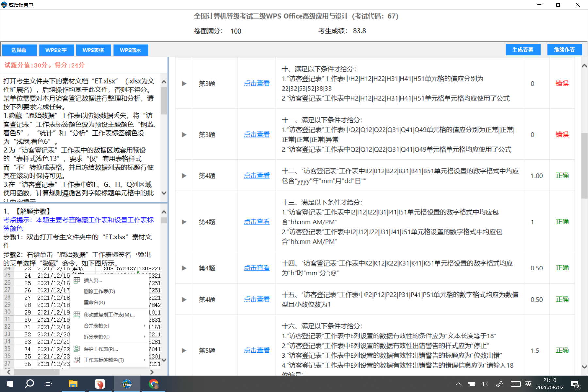
Task: Switch the 英 input method indicator
Action: [528, 384]
